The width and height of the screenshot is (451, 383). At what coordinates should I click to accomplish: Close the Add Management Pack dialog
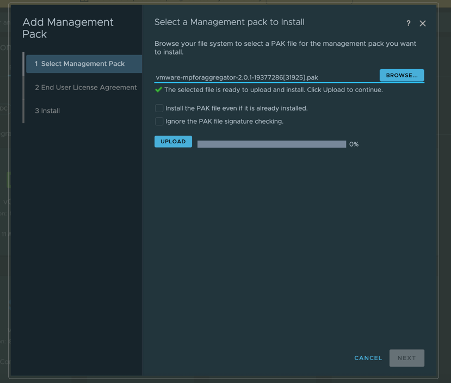click(x=423, y=23)
